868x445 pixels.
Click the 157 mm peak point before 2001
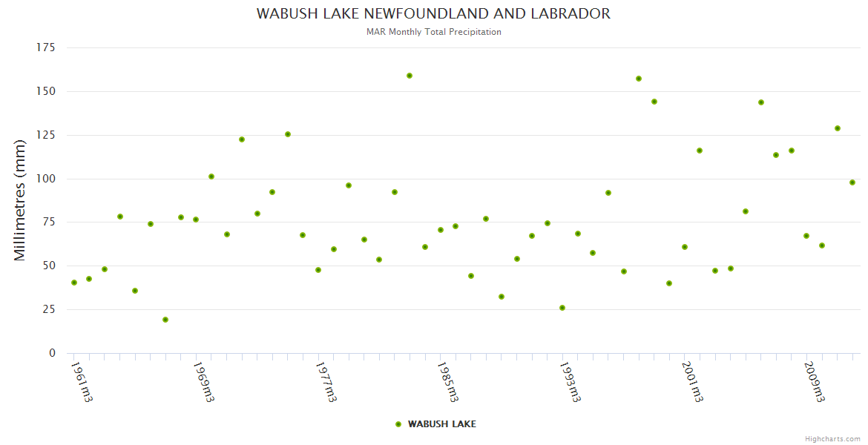(x=639, y=79)
